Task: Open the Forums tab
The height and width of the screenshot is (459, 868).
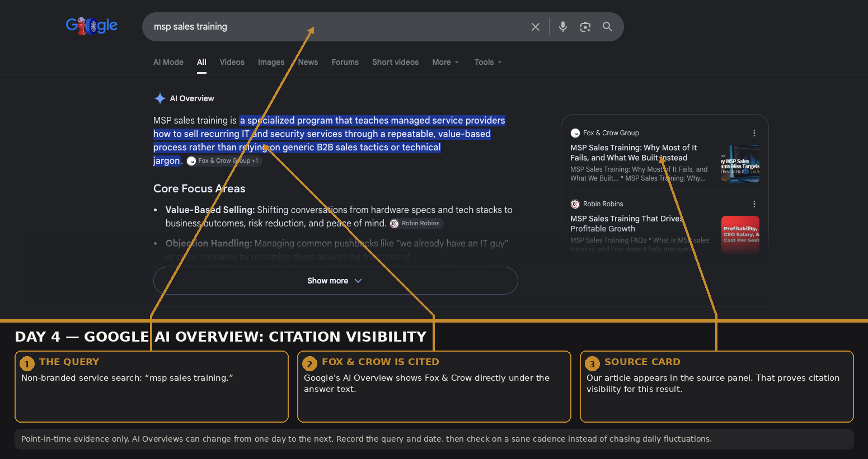Action: (345, 62)
